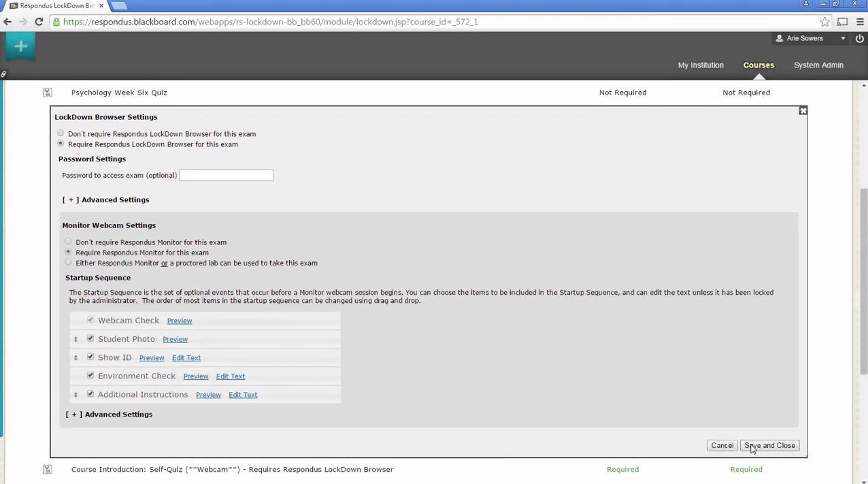Click the user icon beside Arie Sowers
This screenshot has height=484, width=868.
(x=780, y=38)
